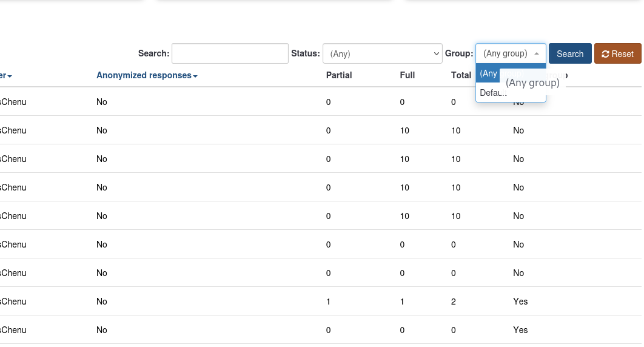Click the refresh icon on the Reset button

(605, 54)
